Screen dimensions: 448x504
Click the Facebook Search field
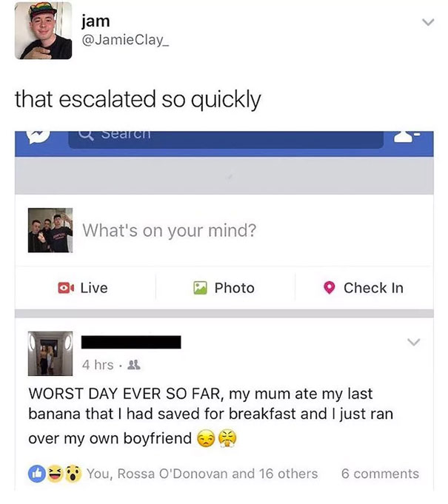226,139
